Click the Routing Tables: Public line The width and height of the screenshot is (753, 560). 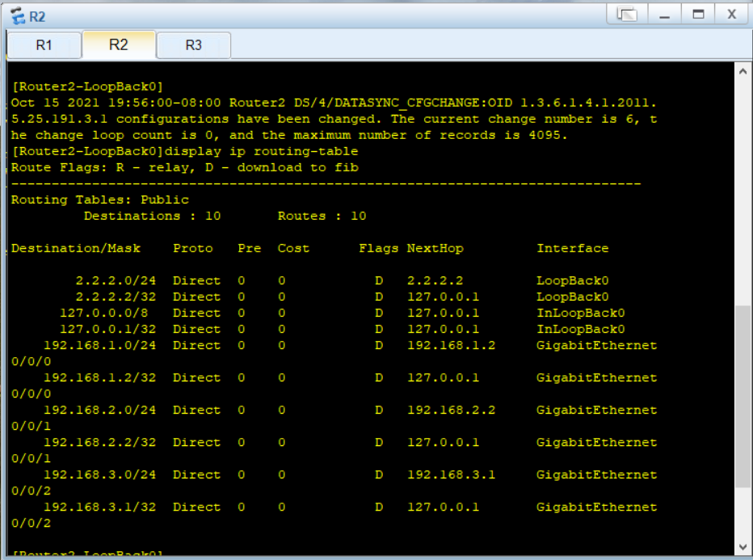click(100, 200)
